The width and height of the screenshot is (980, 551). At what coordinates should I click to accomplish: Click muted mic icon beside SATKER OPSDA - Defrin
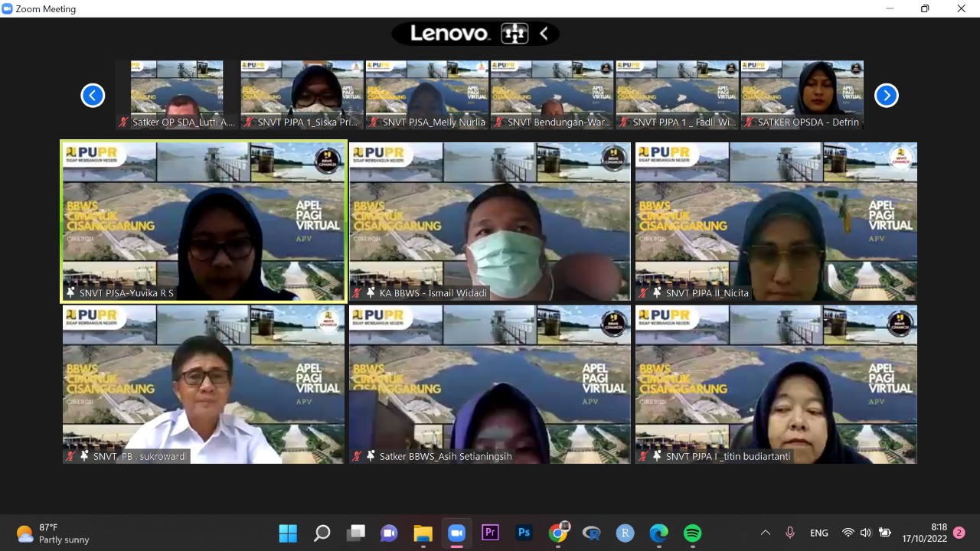[748, 122]
